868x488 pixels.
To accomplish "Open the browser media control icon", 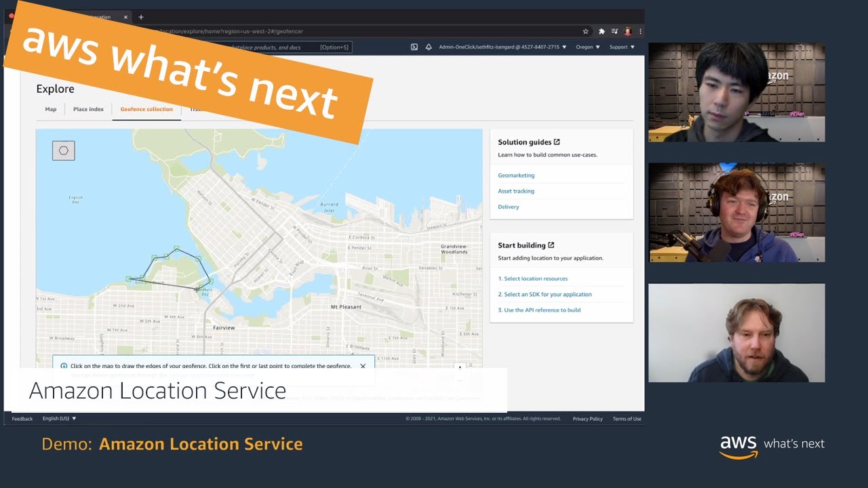I will (x=614, y=31).
